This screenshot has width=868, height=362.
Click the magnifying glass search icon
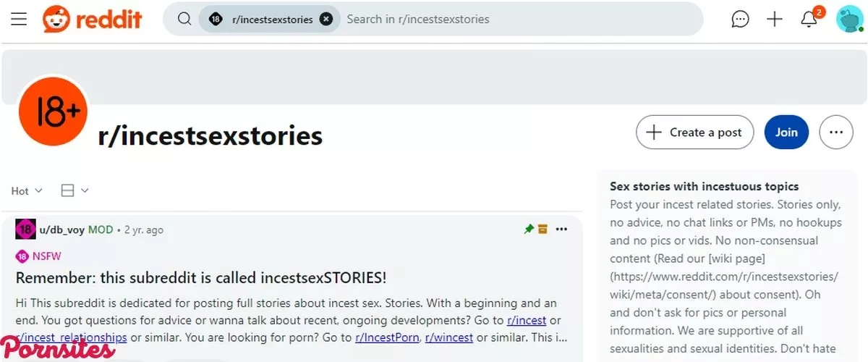[x=184, y=20]
